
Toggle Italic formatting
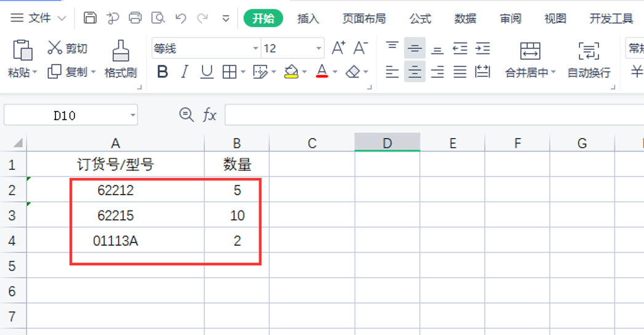point(184,72)
